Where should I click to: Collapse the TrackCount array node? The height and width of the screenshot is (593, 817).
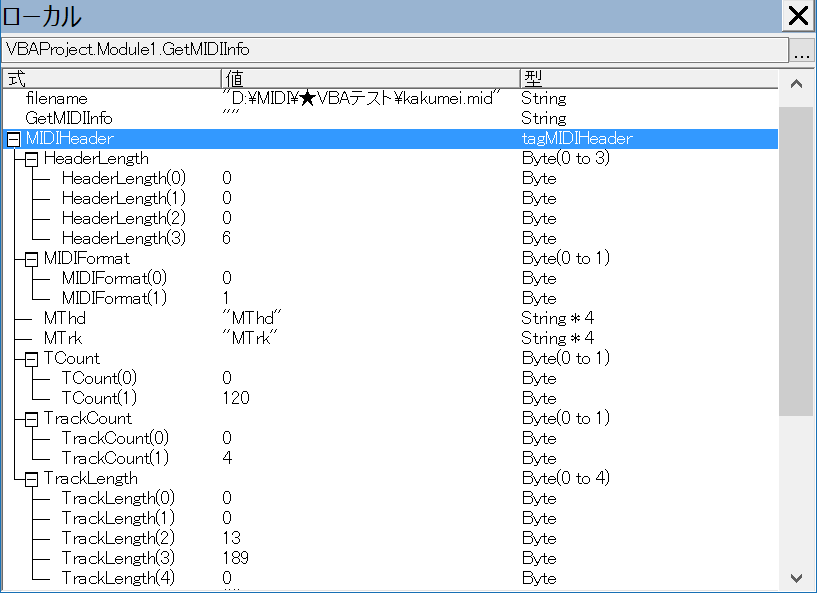click(31, 419)
